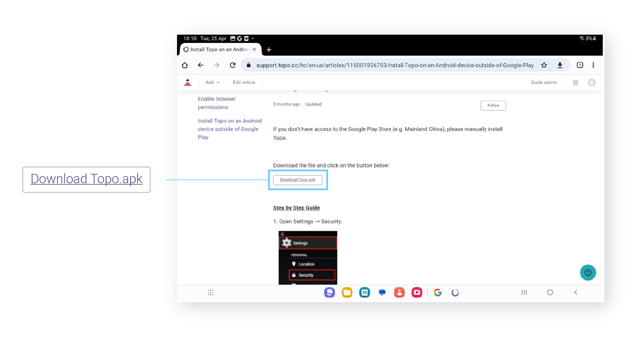Viewport: 644px width, 344px height.
Task: Open the new tab plus button
Action: pos(269,50)
